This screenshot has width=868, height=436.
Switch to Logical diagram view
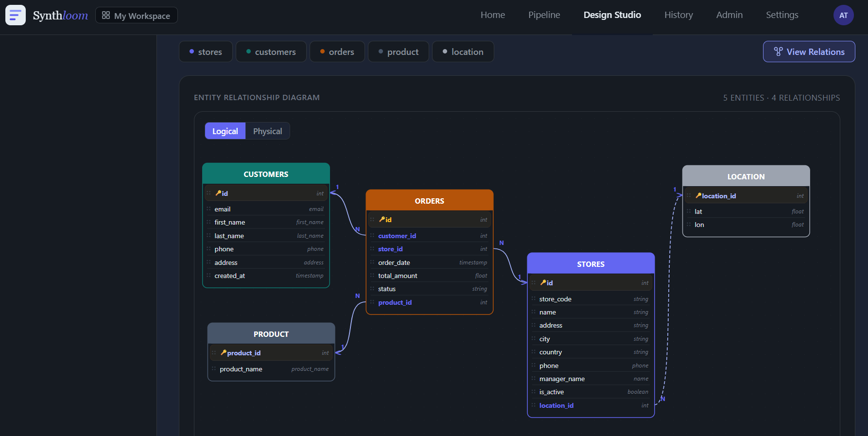(225, 131)
